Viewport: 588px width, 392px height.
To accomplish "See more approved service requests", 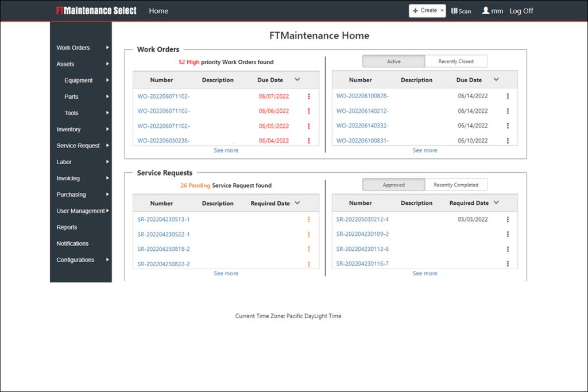I will pos(425,273).
